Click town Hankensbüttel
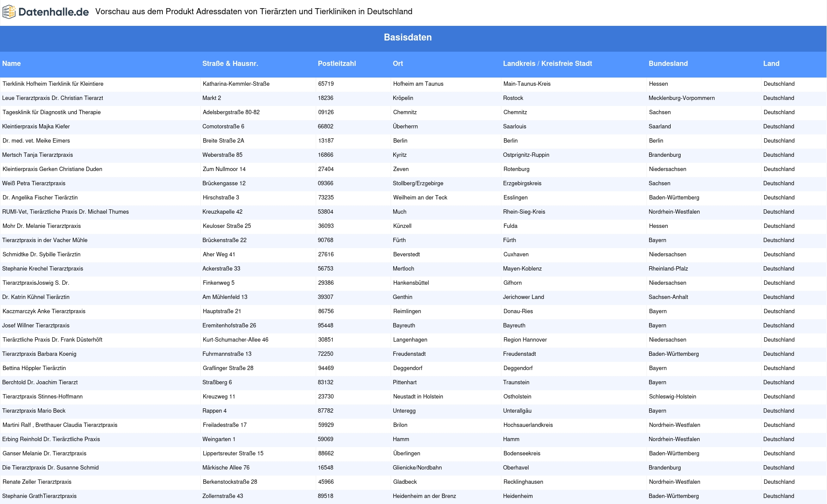Image resolution: width=827 pixels, height=504 pixels. pyautogui.click(x=411, y=283)
